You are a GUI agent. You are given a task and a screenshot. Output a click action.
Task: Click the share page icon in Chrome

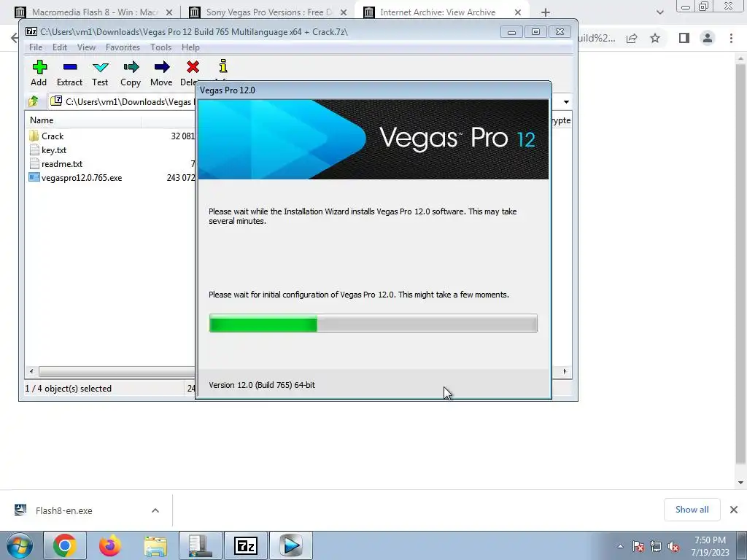pos(632,38)
